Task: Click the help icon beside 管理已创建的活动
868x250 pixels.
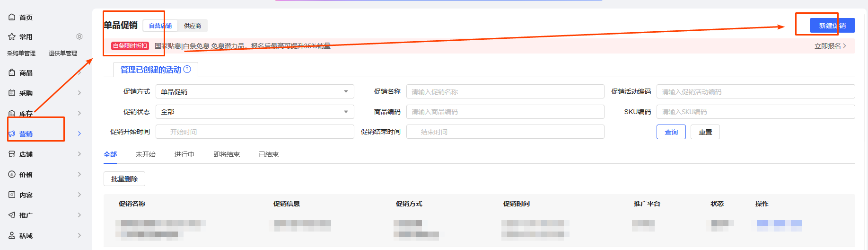Action: [187, 69]
